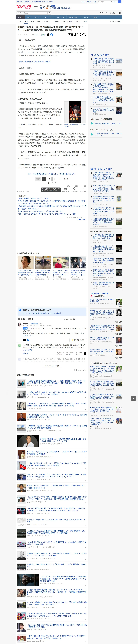Click the 文春オンライン publisher logo
This screenshot has width=138, height=644.
coord(77,35)
